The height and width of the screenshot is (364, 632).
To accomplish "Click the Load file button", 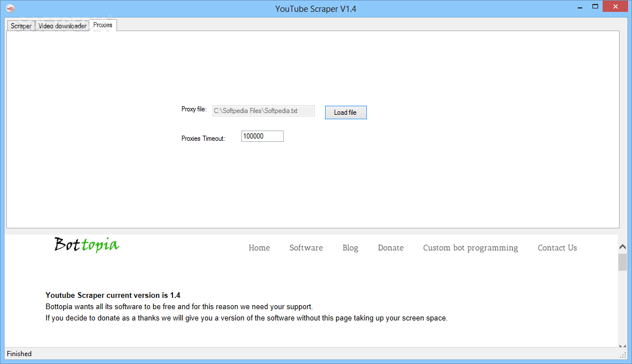I will click(346, 112).
